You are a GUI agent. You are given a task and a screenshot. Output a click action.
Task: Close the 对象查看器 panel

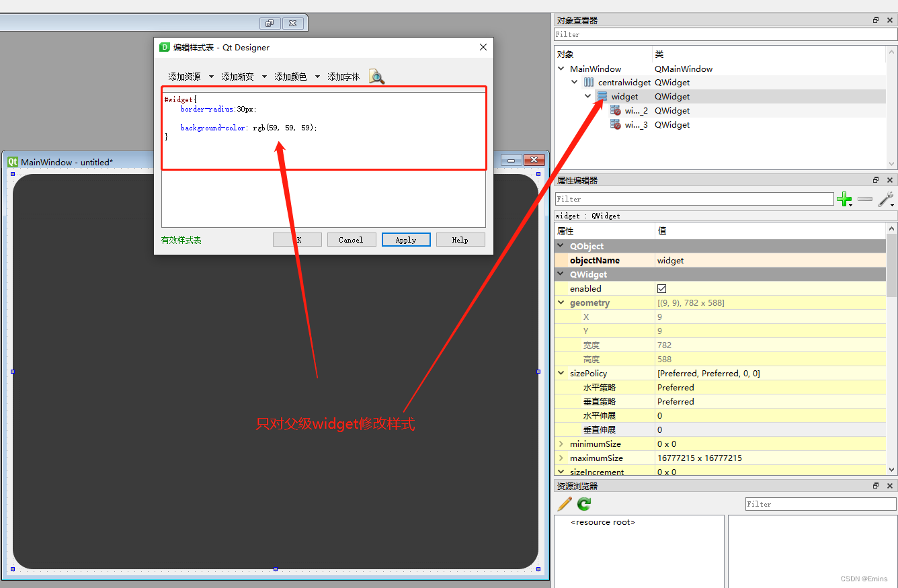(890, 20)
